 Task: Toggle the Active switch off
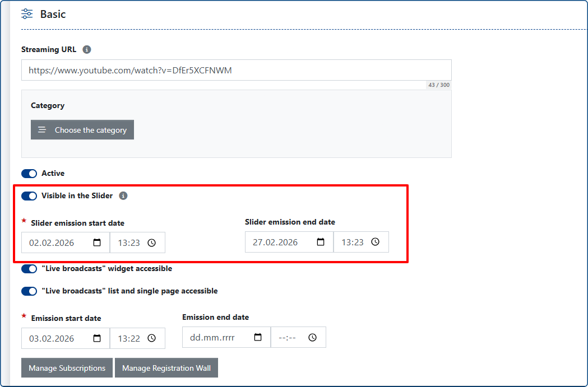29,174
